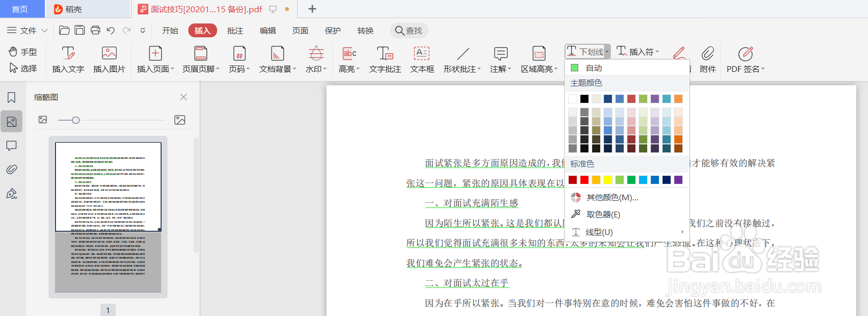Select the Shape Annotation tool
The image size is (868, 316).
click(462, 59)
